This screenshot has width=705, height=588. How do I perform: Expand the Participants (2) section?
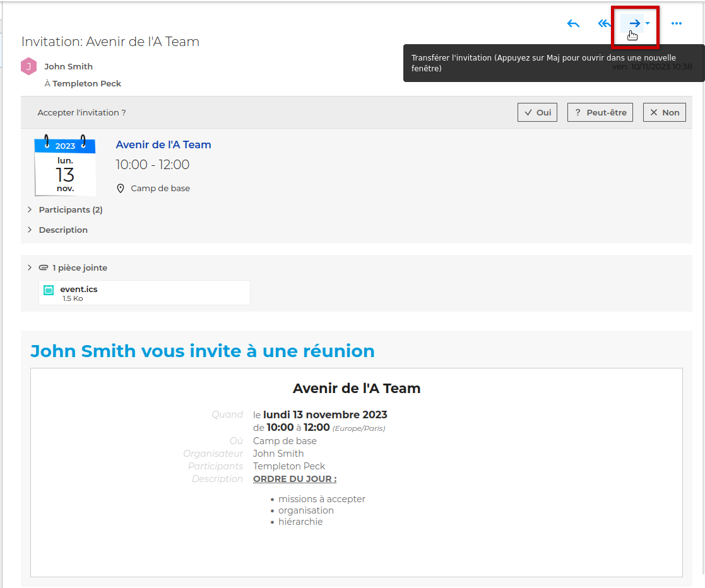[70, 209]
